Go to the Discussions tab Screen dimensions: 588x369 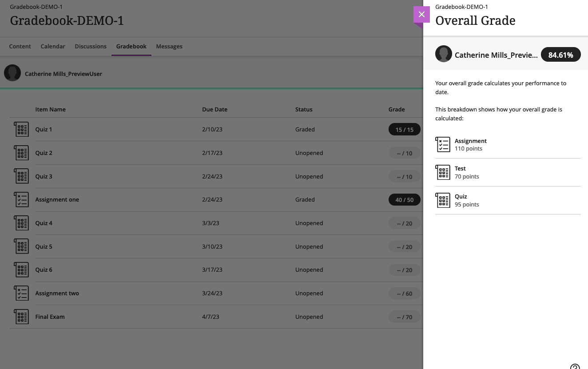[x=91, y=46]
